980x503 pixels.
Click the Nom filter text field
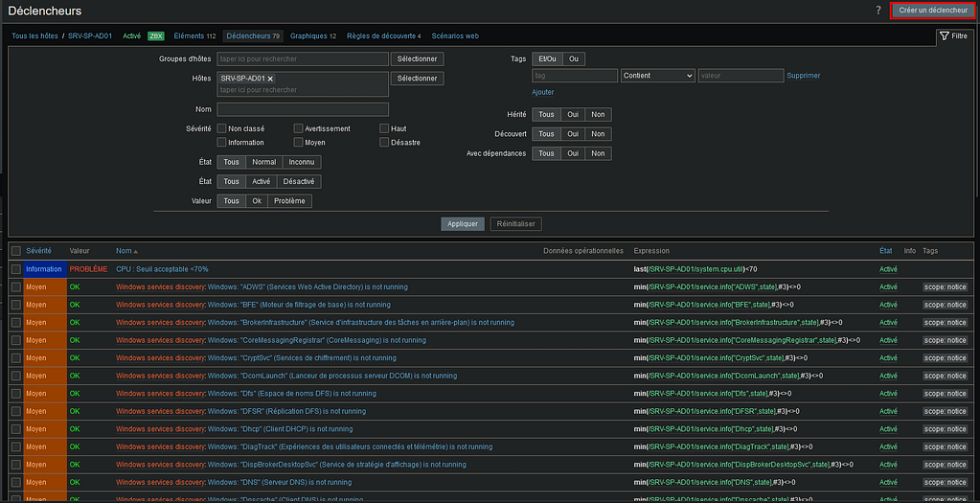coord(303,109)
